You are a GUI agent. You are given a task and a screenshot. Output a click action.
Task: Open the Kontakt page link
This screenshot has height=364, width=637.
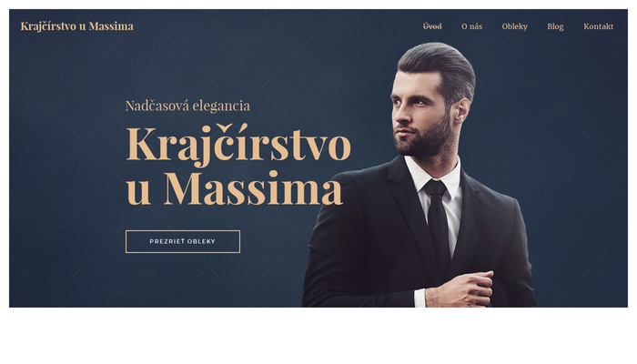(x=599, y=26)
